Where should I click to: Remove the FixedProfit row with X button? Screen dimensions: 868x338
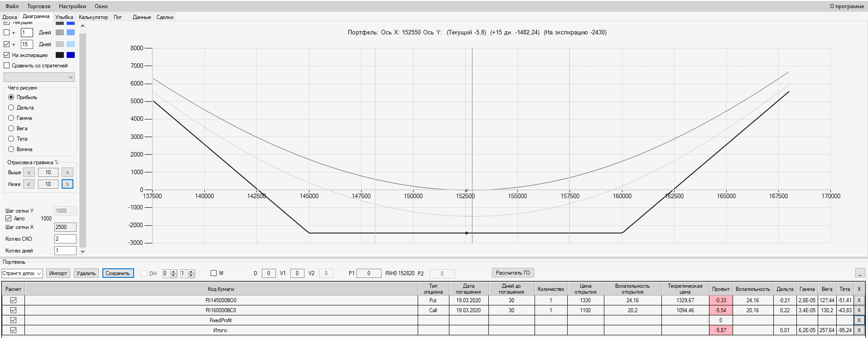[858, 320]
